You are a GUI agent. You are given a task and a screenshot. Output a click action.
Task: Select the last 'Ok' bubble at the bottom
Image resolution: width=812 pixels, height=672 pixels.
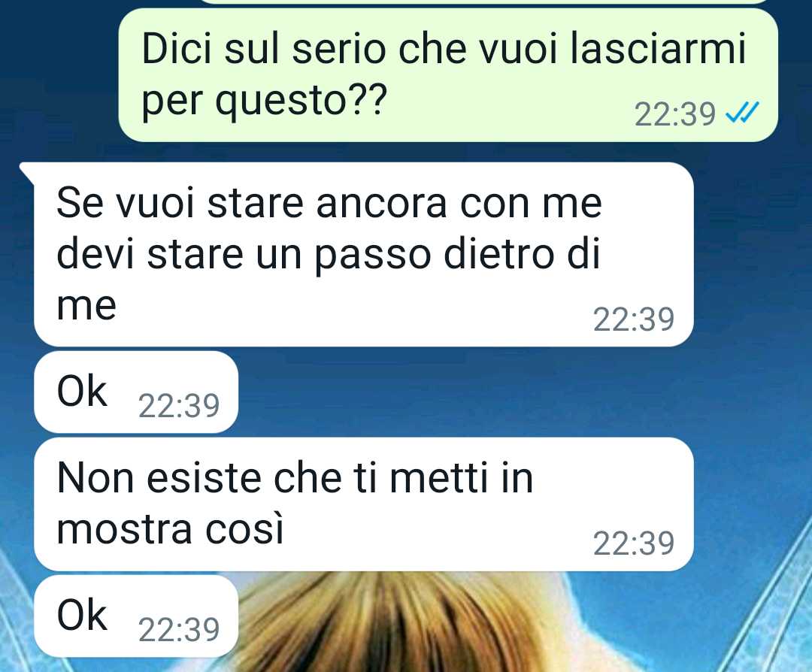click(x=136, y=616)
